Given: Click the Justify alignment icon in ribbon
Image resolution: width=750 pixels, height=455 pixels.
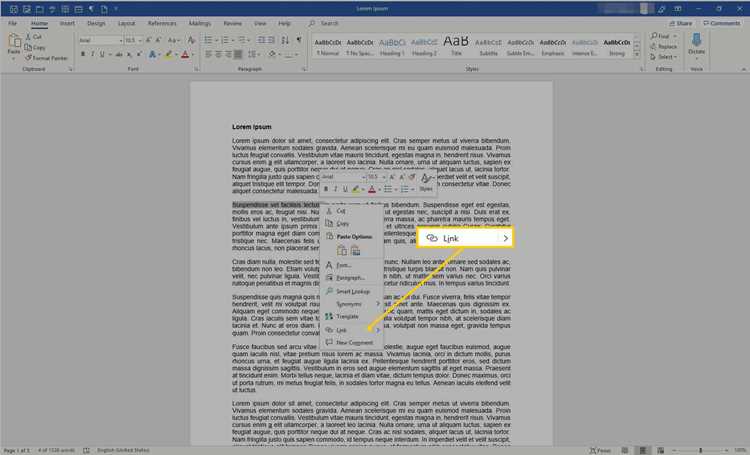Looking at the screenshot, I should pyautogui.click(x=238, y=55).
